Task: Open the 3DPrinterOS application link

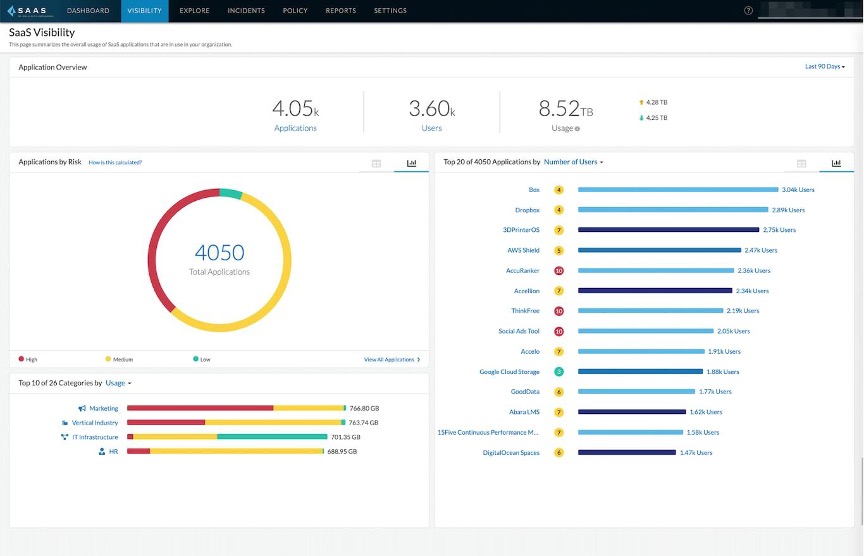Action: point(521,230)
